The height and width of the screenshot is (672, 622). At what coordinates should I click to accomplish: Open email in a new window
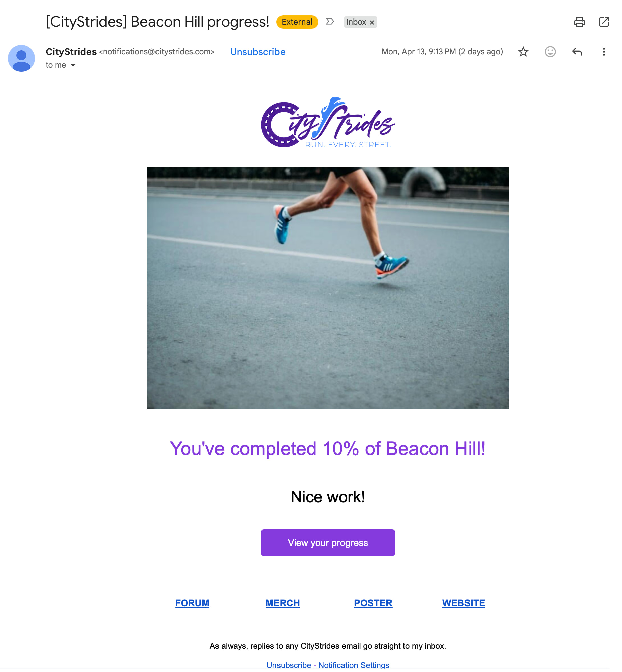pos(604,22)
